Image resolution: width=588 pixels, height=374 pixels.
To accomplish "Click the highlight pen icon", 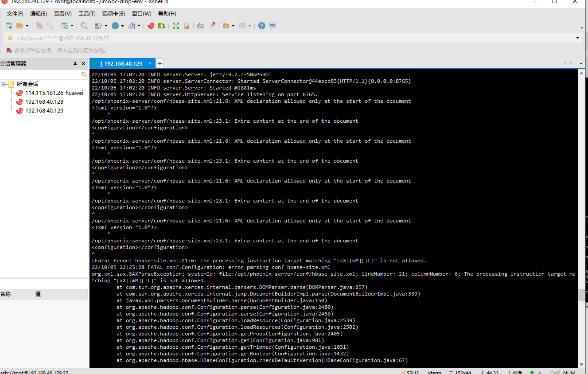I will pyautogui.click(x=212, y=26).
